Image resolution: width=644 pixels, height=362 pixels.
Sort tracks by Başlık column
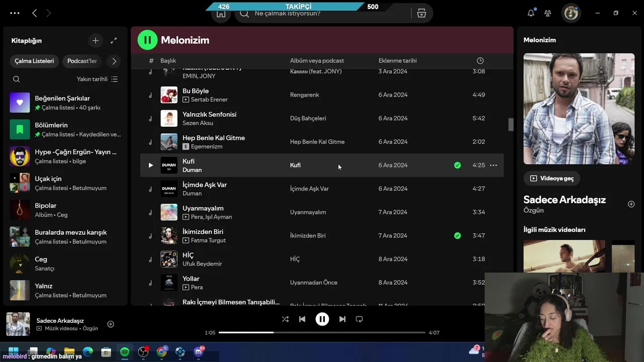pyautogui.click(x=168, y=60)
